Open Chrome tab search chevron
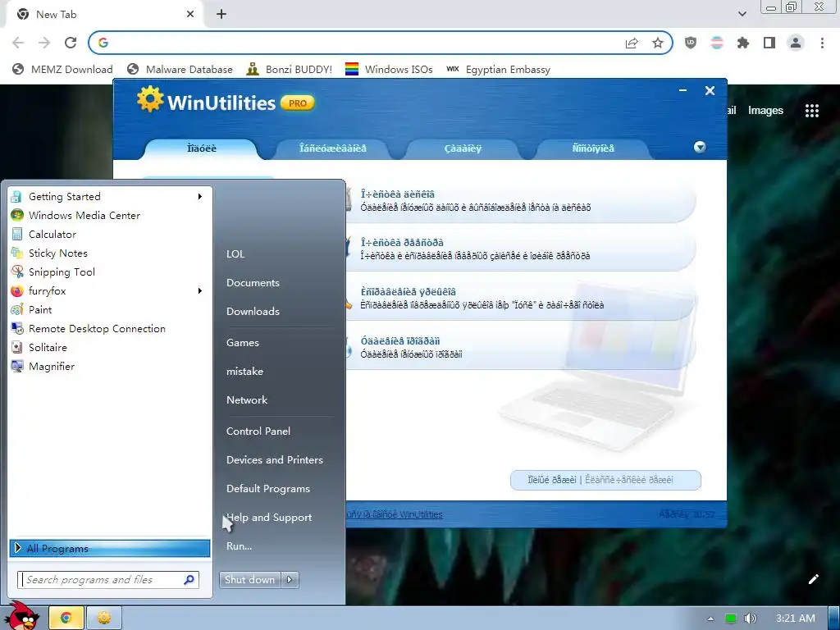The image size is (840, 630). coord(742,14)
